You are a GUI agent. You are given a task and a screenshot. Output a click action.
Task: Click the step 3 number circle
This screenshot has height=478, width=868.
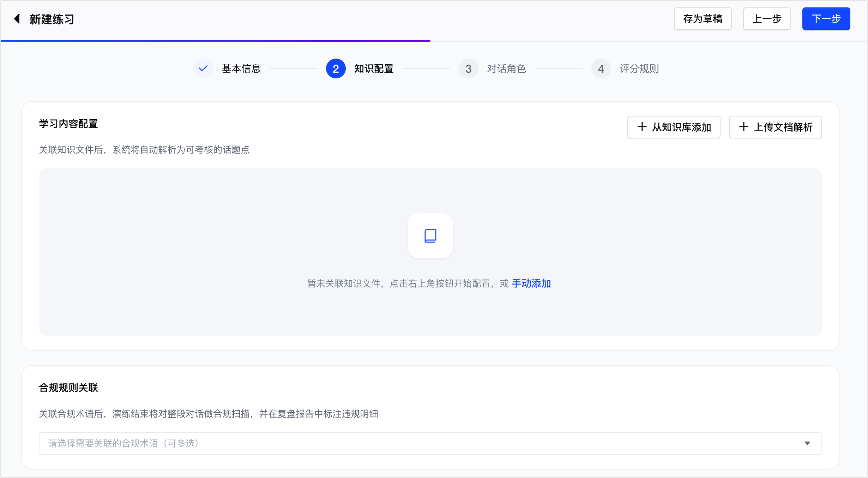click(469, 68)
